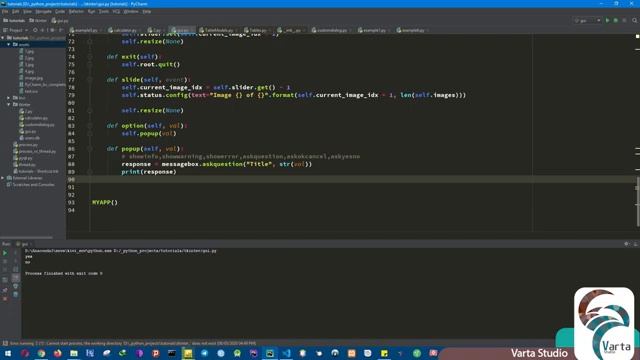Open Search Everywhere magnifier icon

point(635,20)
